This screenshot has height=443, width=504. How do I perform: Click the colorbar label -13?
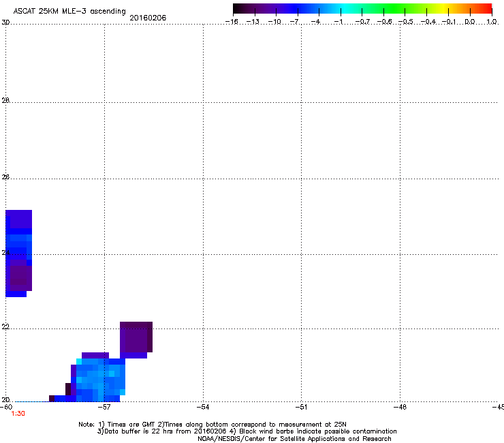(x=253, y=22)
